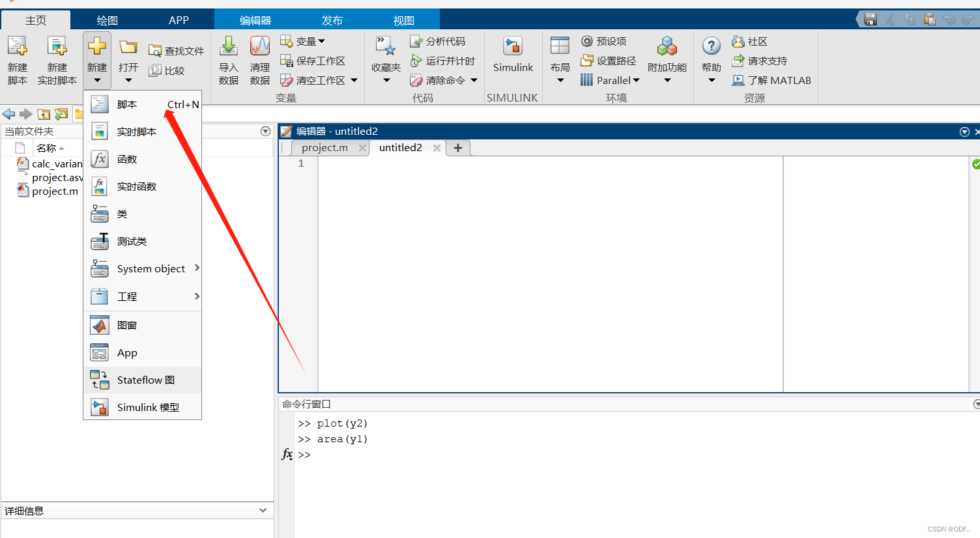
Task: Open the 附加功能 add-ons icon
Action: (667, 48)
